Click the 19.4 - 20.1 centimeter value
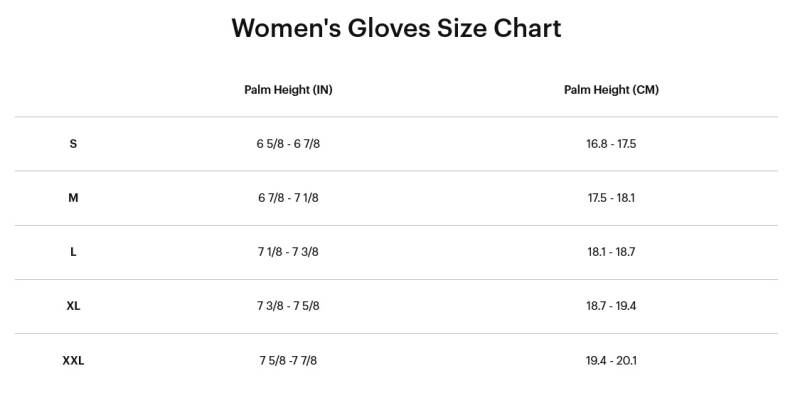Viewport: 800px width, 398px height. pos(611,361)
